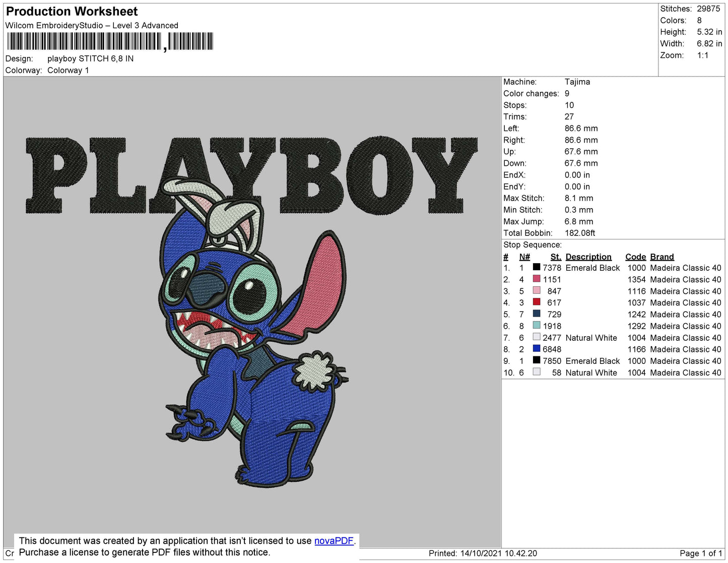Click the black swatch for stop 1
This screenshot has height=563, width=728.
[x=537, y=268]
